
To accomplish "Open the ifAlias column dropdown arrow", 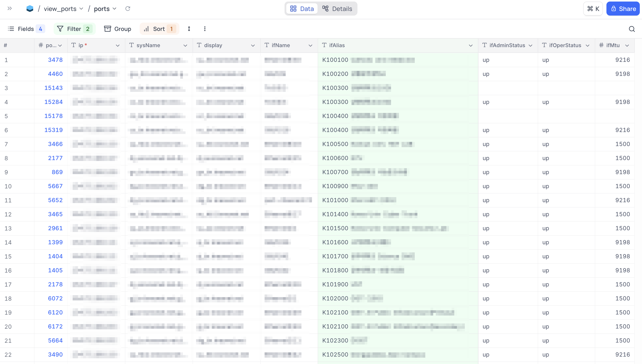I will click(x=471, y=46).
